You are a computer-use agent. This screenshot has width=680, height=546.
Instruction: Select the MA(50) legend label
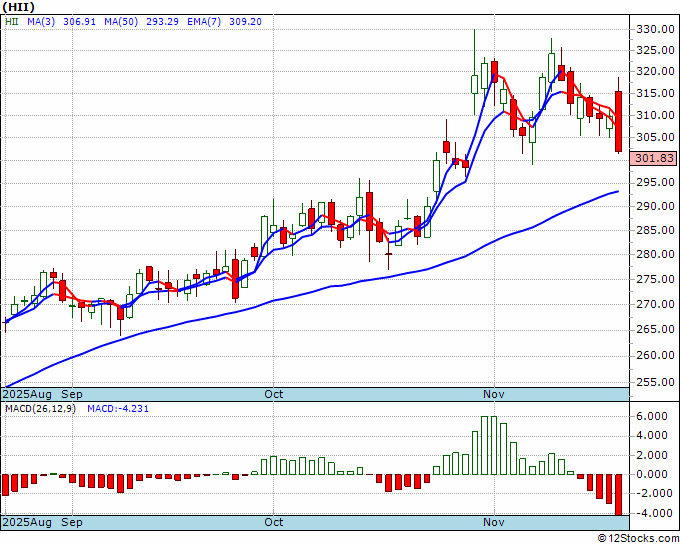coord(121,22)
